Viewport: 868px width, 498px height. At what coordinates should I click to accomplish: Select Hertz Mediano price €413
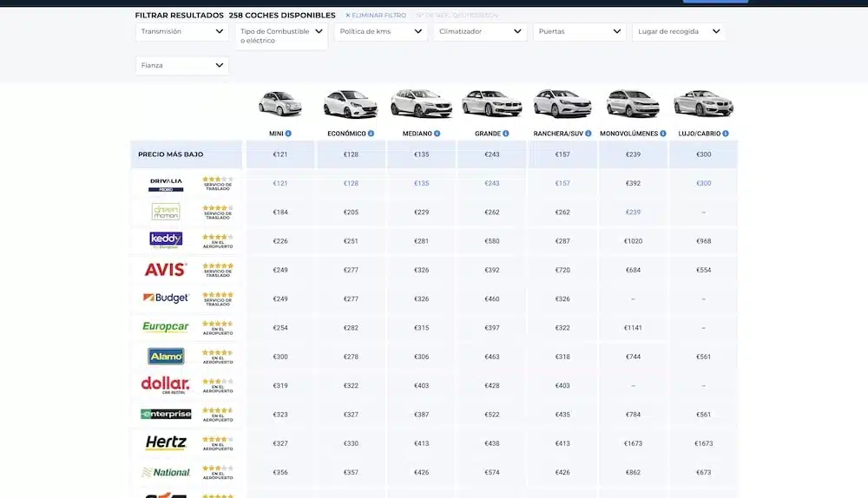tap(421, 443)
